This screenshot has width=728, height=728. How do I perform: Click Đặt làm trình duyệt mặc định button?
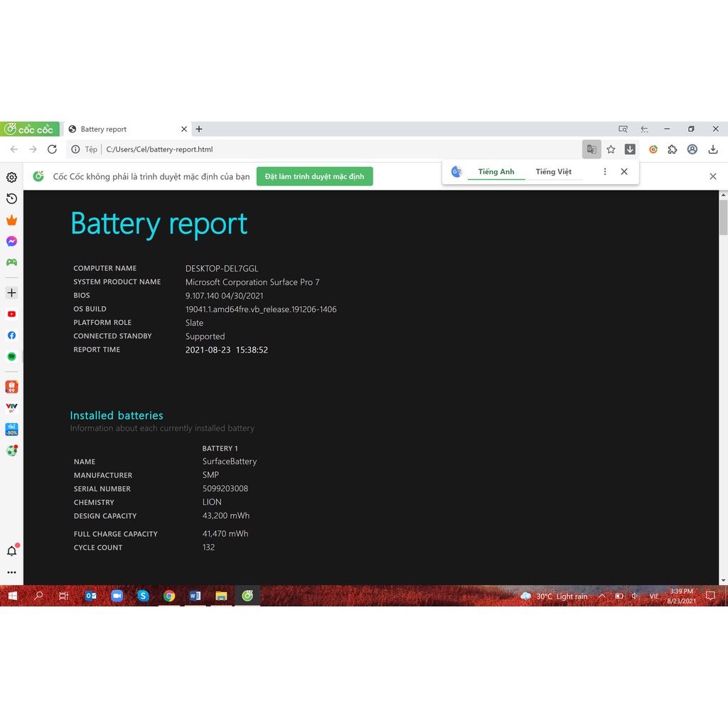click(314, 176)
